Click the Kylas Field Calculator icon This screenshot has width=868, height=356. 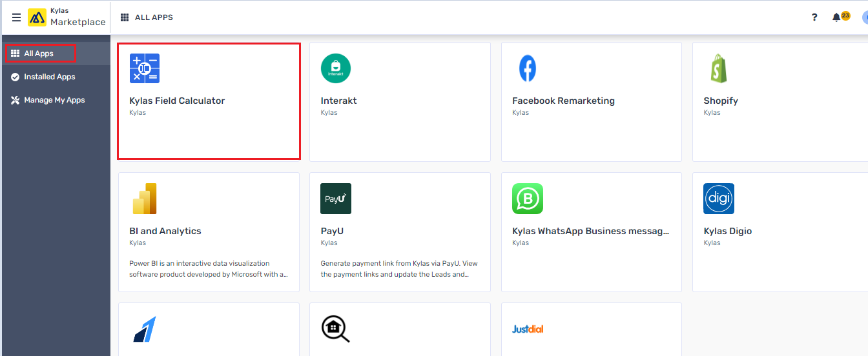coord(145,68)
